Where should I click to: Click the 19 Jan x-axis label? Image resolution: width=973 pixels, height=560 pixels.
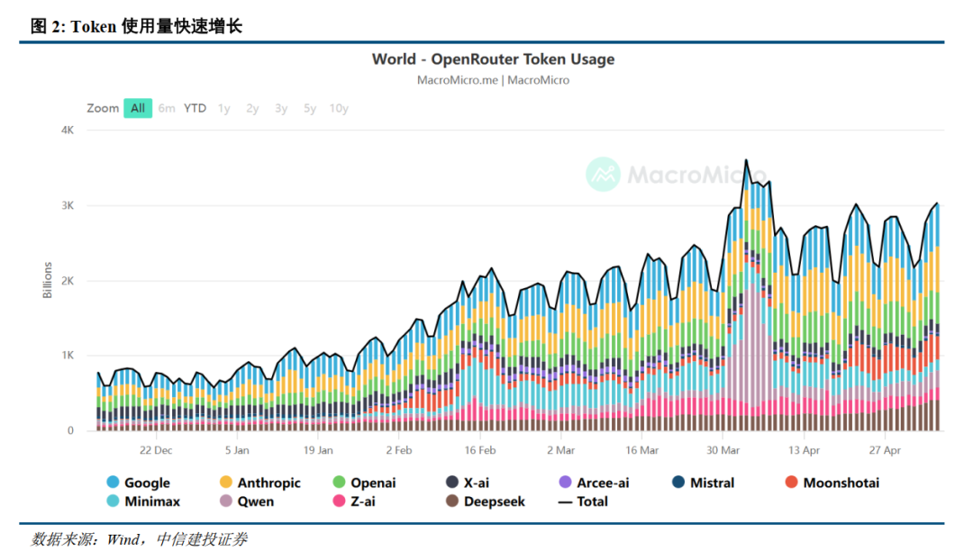pos(318,450)
